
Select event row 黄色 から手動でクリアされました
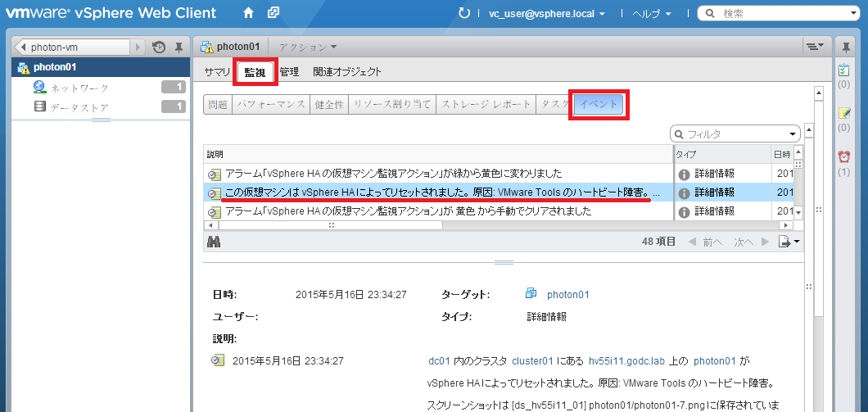point(498,211)
